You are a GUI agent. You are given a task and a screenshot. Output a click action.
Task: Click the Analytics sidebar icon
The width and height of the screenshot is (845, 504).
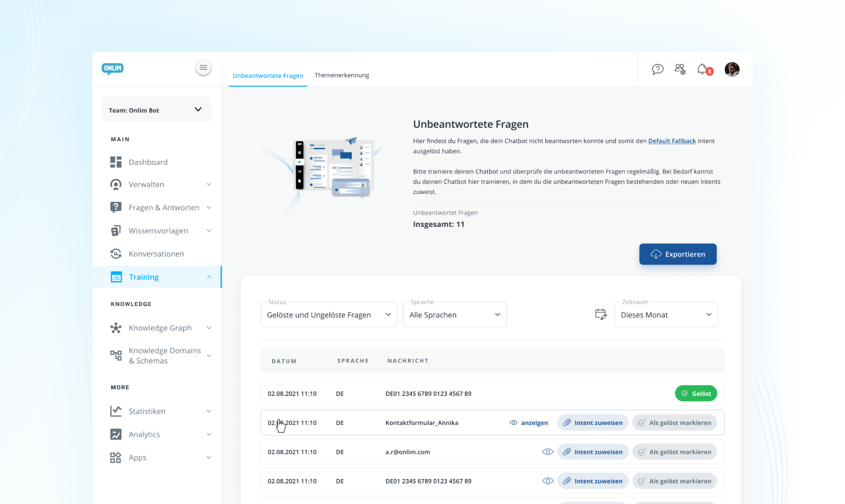point(116,435)
